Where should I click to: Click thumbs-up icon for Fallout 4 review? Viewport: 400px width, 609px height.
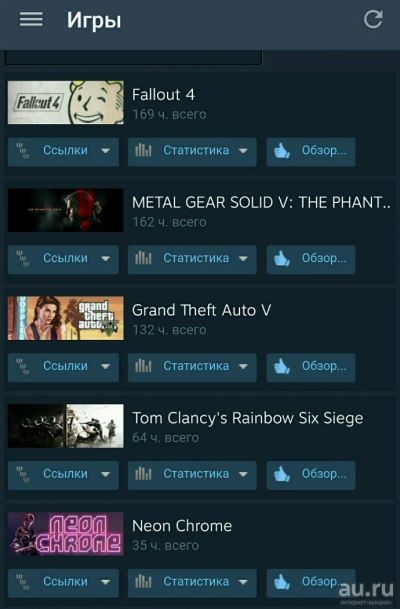282,151
